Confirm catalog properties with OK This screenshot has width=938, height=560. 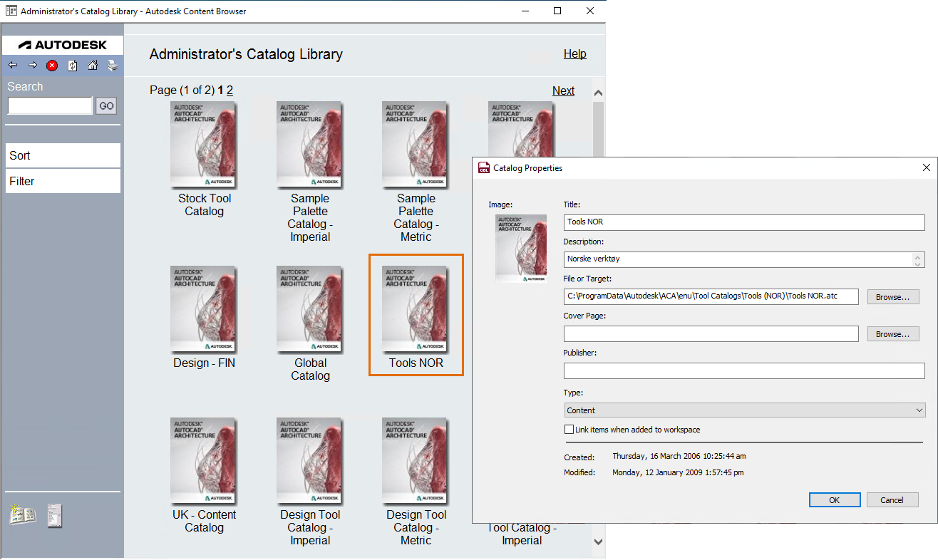834,499
